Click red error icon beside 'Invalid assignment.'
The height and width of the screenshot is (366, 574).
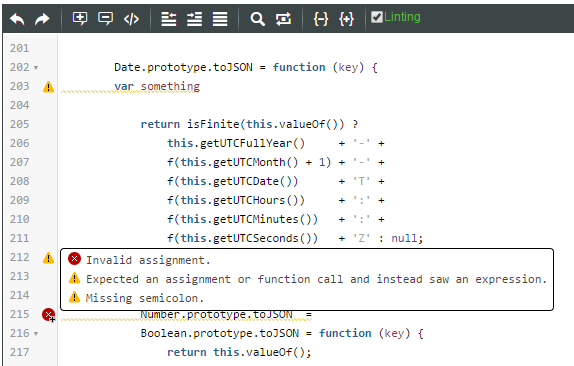point(74,259)
